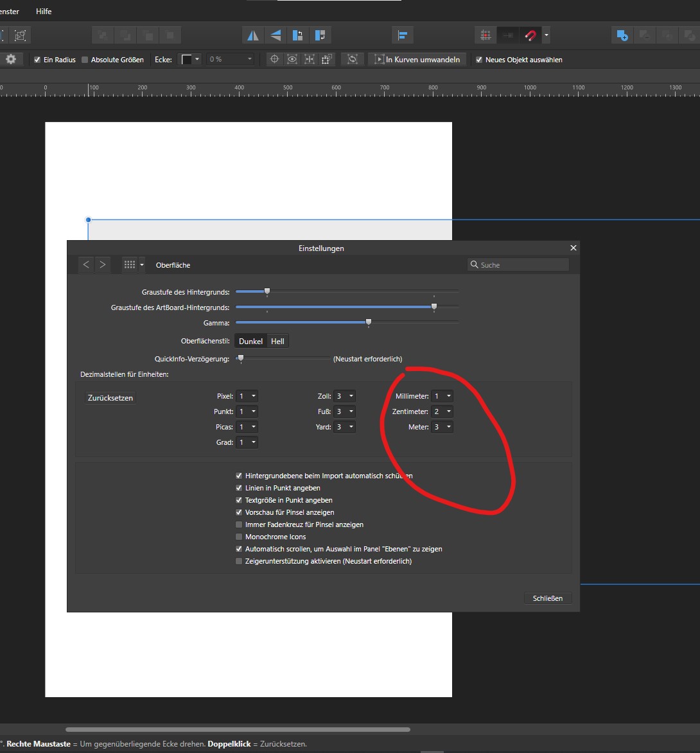This screenshot has width=700, height=753.
Task: Open the Punkt decimal places dropdown
Action: [x=247, y=411]
